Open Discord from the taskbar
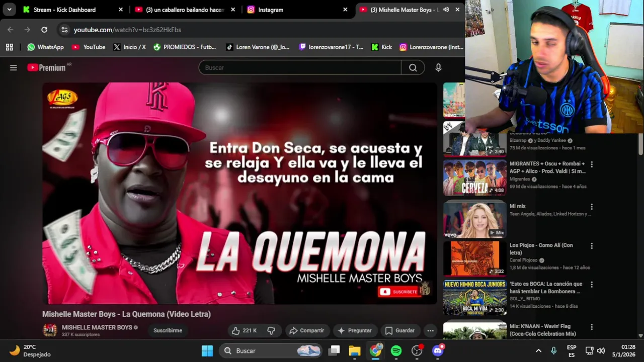 (438, 350)
